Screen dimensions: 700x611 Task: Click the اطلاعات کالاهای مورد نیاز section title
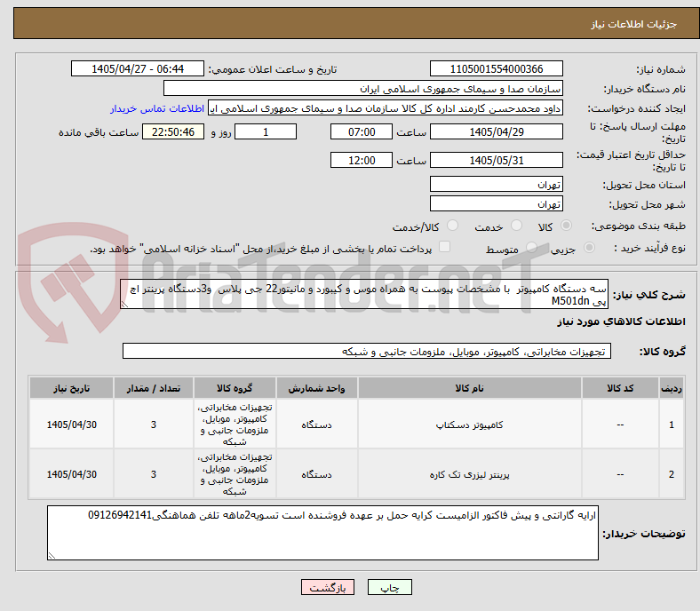(621, 321)
